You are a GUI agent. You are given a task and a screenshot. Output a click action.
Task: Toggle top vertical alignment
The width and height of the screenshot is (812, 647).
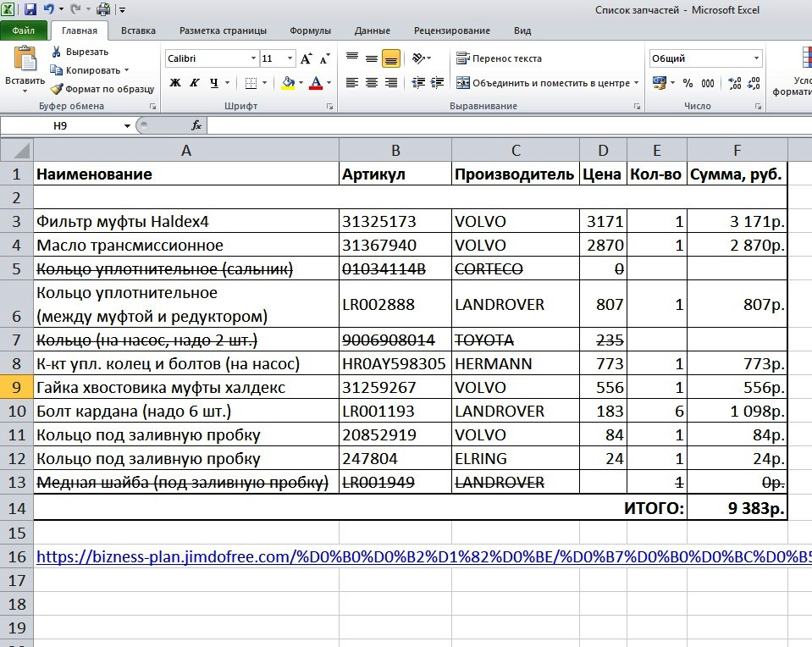(x=352, y=58)
